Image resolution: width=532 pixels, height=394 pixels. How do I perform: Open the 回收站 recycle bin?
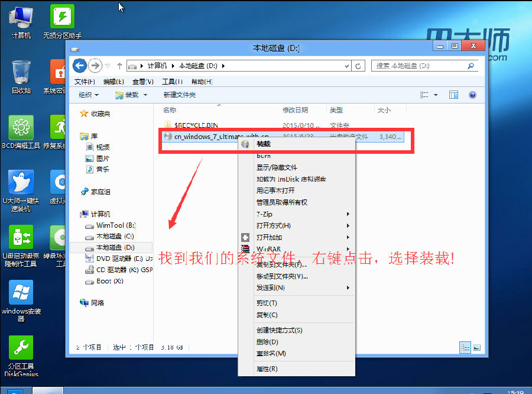tap(21, 71)
